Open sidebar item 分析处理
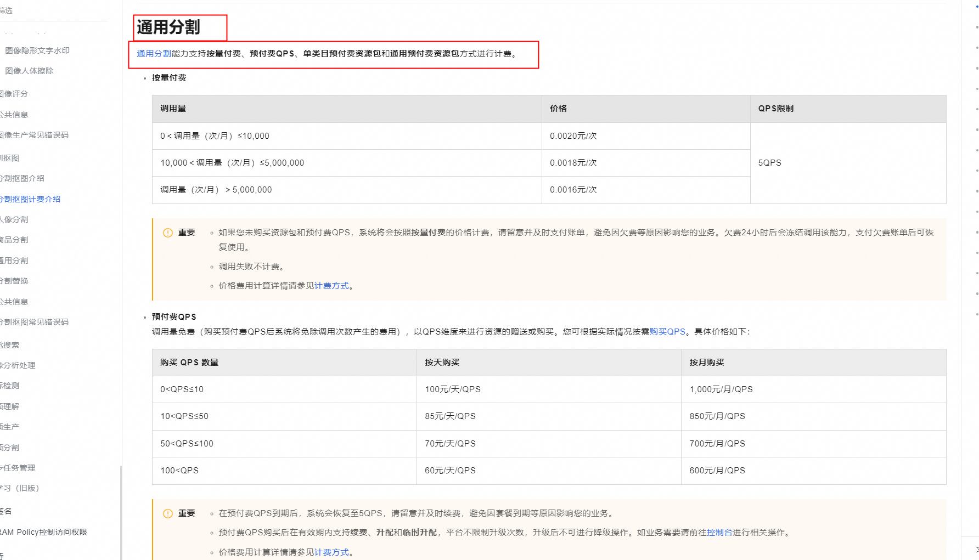979x560 pixels. tap(18, 365)
